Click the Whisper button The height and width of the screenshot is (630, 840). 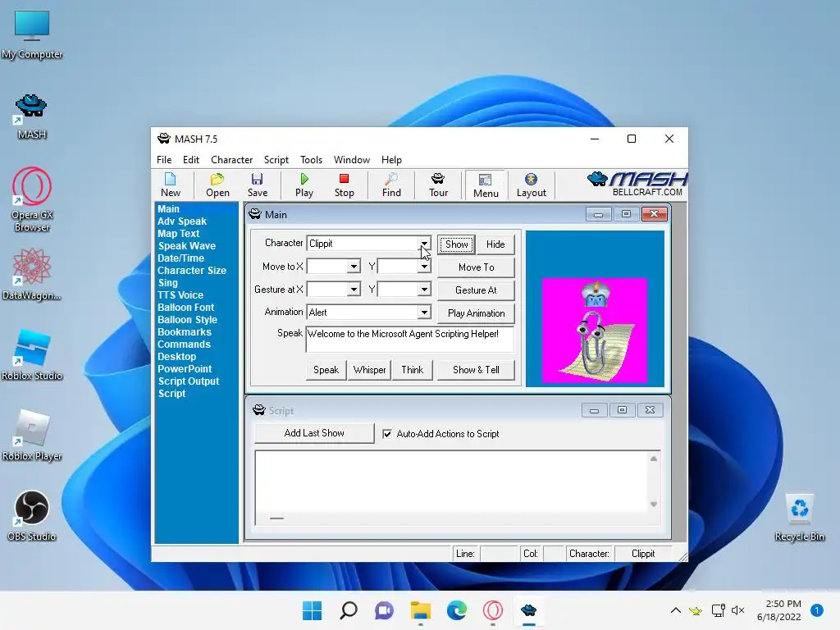click(369, 370)
